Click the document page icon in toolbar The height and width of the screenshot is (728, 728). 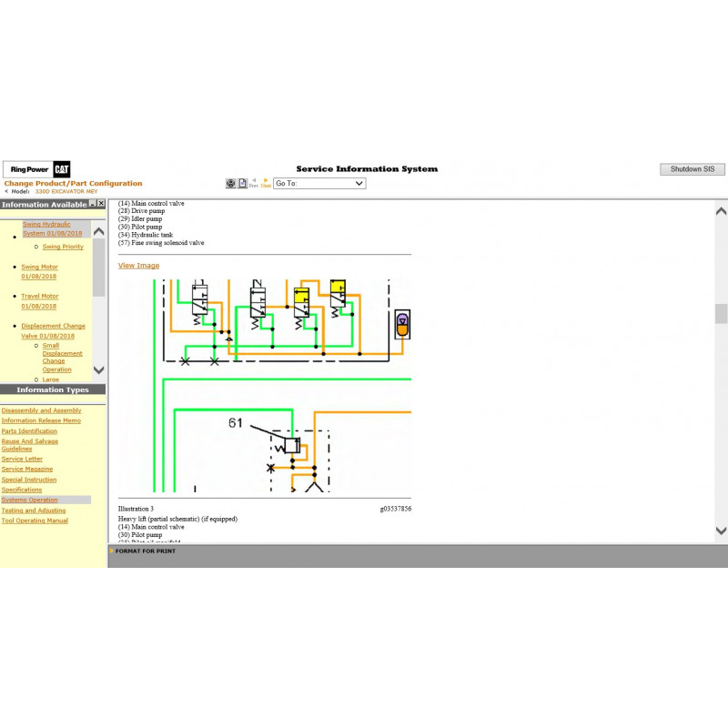pos(243,183)
